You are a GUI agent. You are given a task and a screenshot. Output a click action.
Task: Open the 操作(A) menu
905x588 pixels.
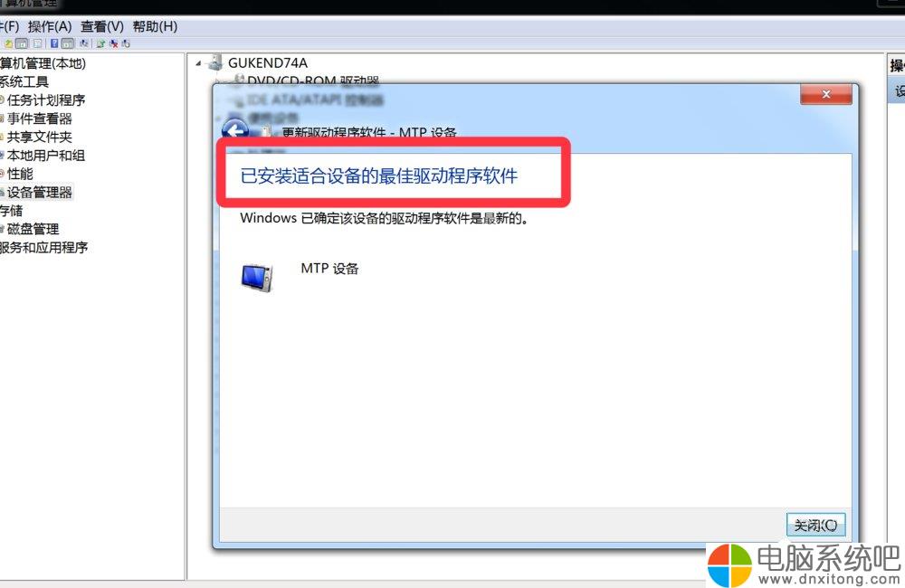(50, 26)
